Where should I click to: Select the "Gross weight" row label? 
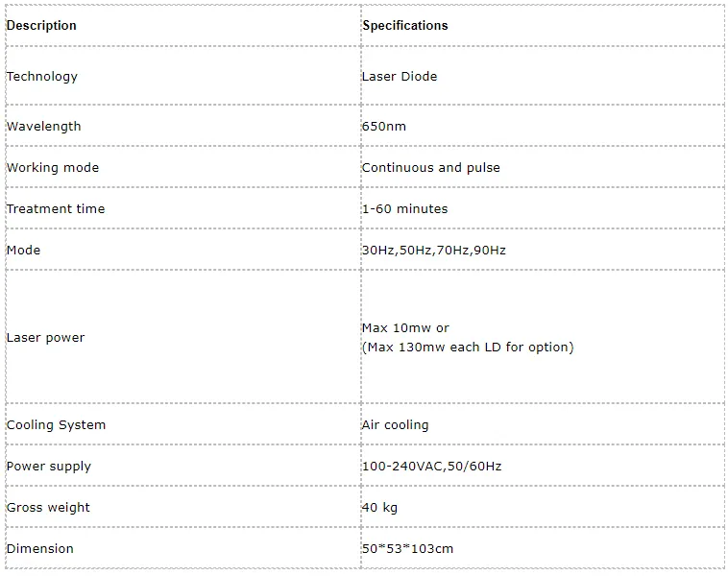click(48, 508)
